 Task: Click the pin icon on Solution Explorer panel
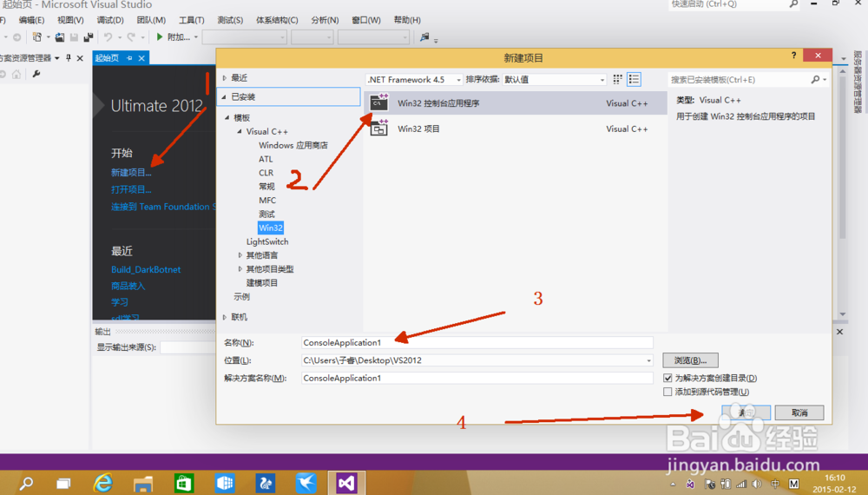coord(69,57)
